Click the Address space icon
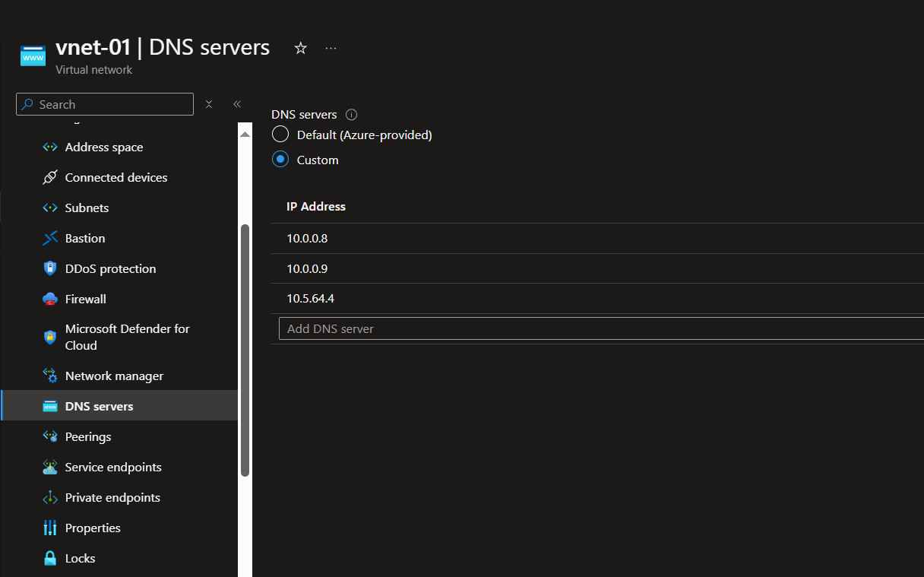This screenshot has height=577, width=924. [x=50, y=147]
